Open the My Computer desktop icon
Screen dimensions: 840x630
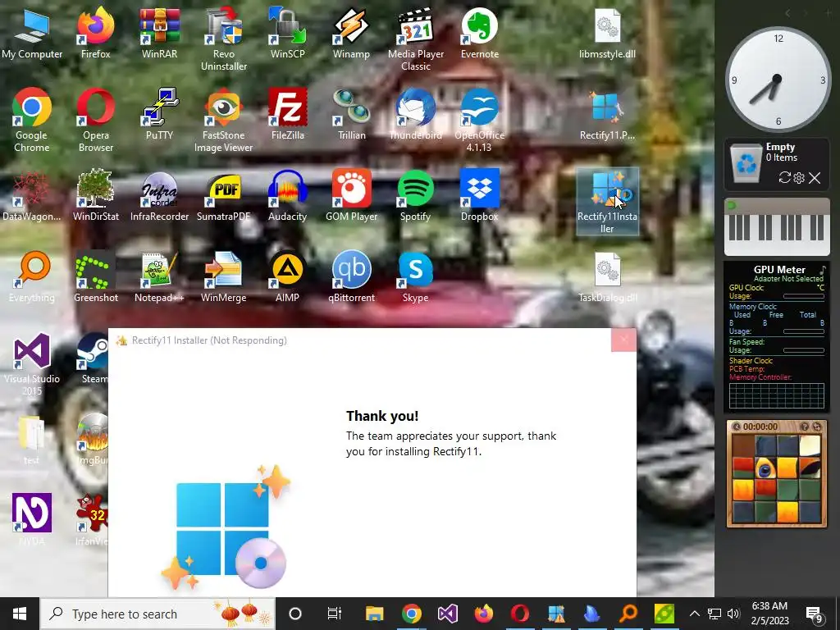(x=32, y=34)
